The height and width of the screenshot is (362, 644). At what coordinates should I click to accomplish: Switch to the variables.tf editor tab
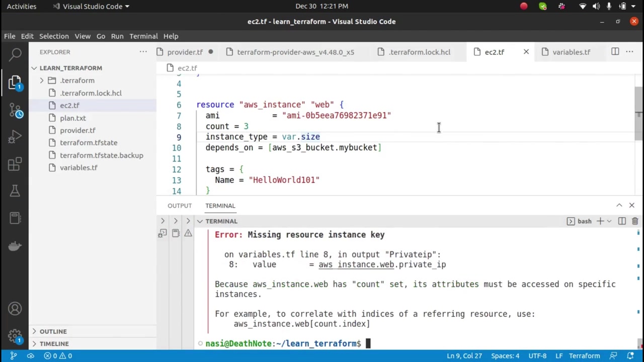[571, 52]
